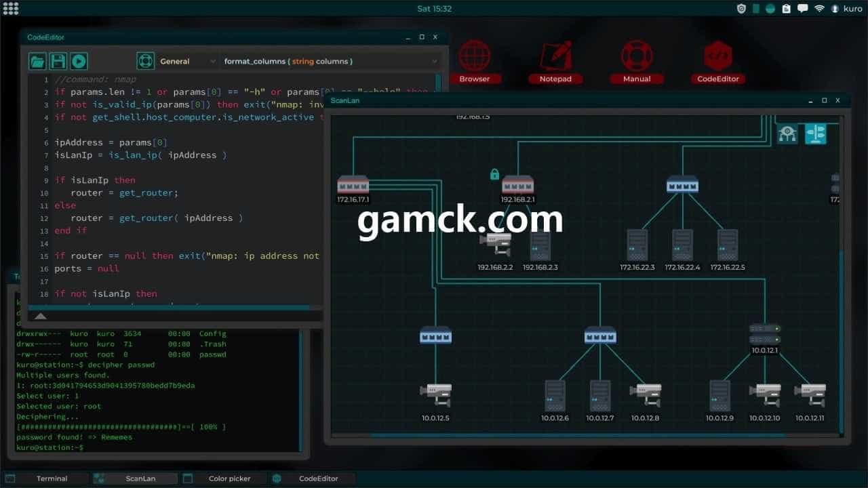Select the camera at 10.0.12.5
Viewport: 868px width, 488px height.
(435, 395)
